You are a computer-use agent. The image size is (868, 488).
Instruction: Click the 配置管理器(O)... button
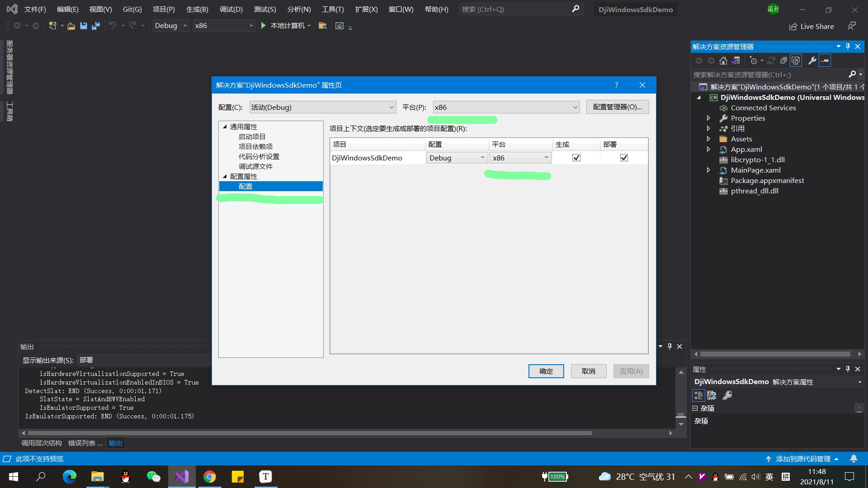point(617,107)
